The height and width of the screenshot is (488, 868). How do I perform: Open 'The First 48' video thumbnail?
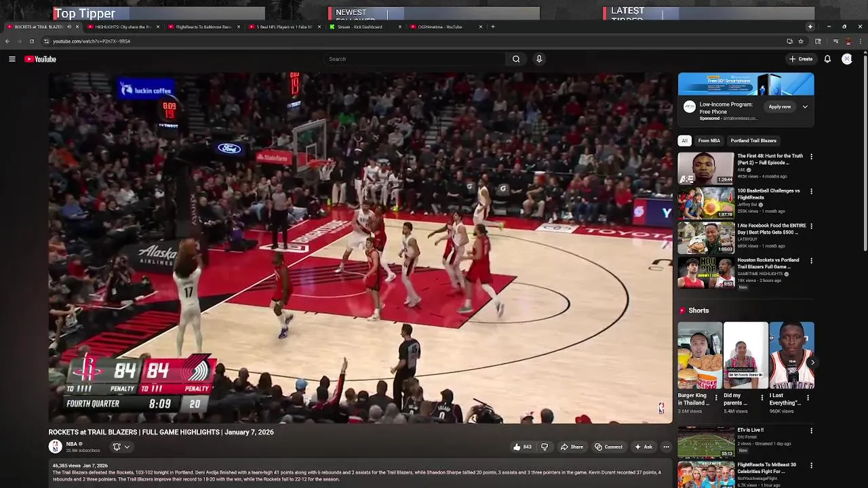(706, 168)
